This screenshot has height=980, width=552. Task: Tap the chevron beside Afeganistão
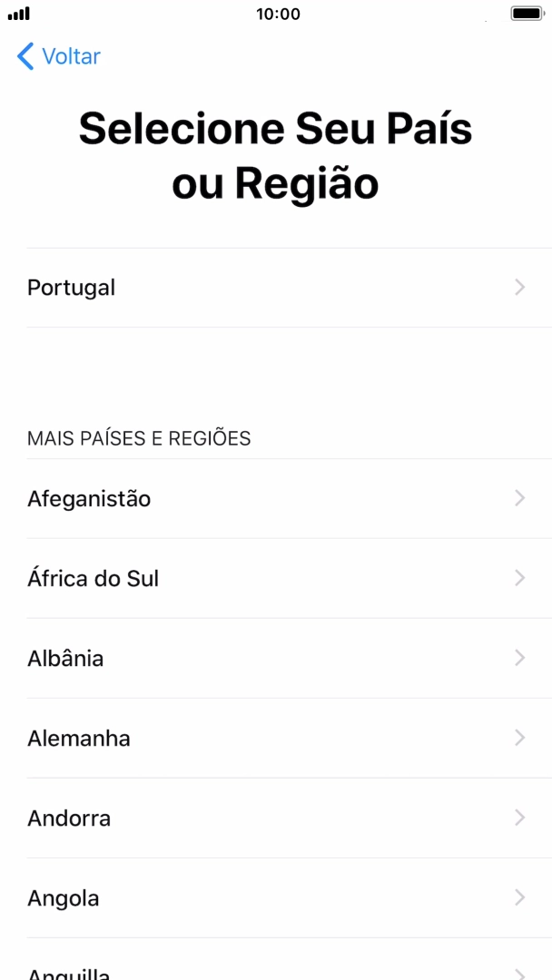(519, 497)
